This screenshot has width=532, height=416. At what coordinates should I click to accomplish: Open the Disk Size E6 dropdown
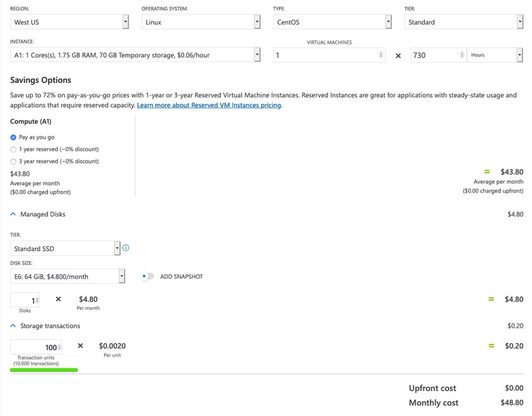68,276
